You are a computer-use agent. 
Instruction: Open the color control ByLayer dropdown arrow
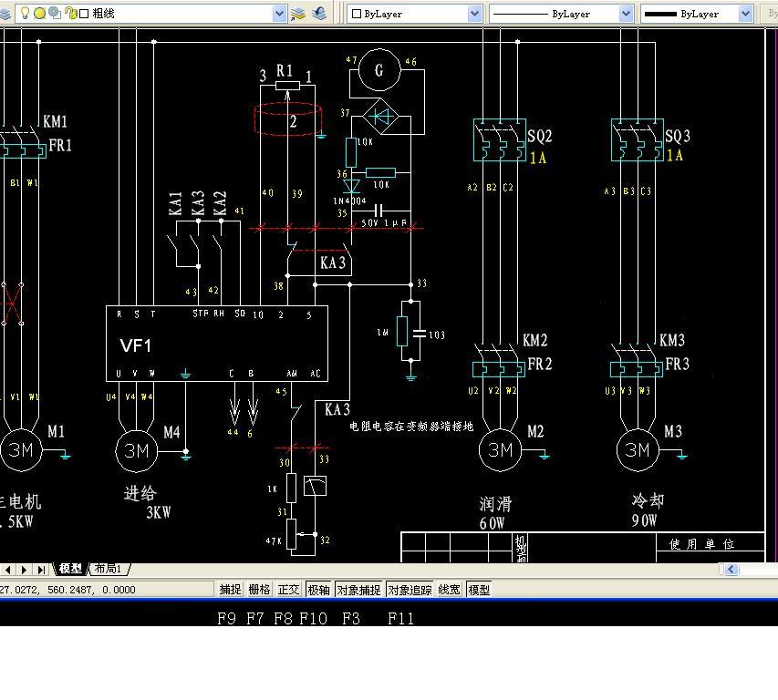click(x=475, y=14)
